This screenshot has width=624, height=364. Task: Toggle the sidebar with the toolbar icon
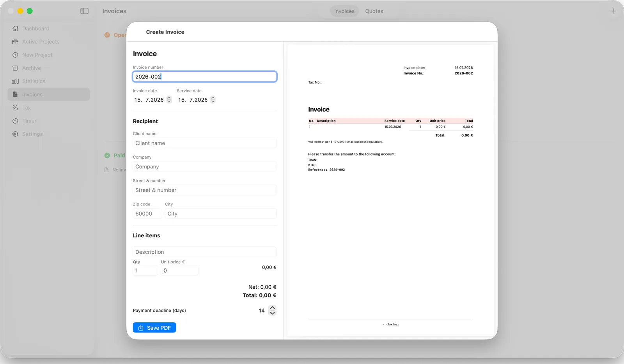pos(84,11)
